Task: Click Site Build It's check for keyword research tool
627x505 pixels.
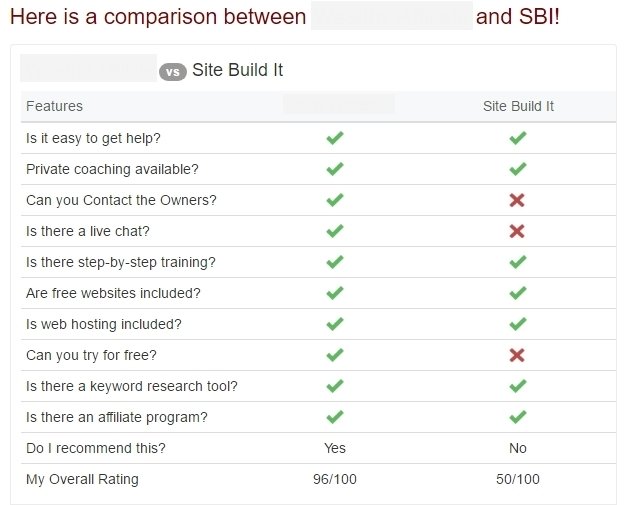Action: click(518, 386)
